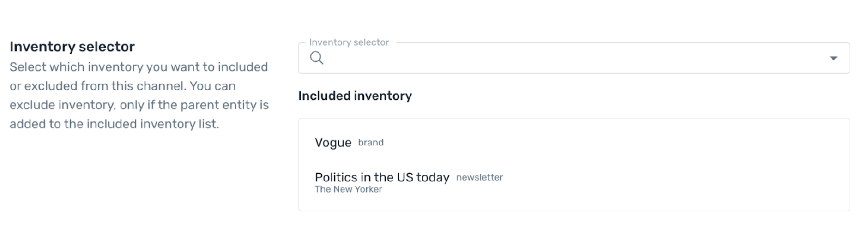Click the small floating 'Inventory selector' field label

click(x=349, y=42)
